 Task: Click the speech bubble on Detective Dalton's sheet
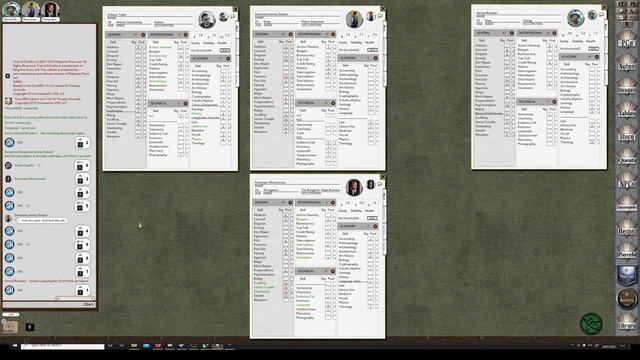(380, 16)
